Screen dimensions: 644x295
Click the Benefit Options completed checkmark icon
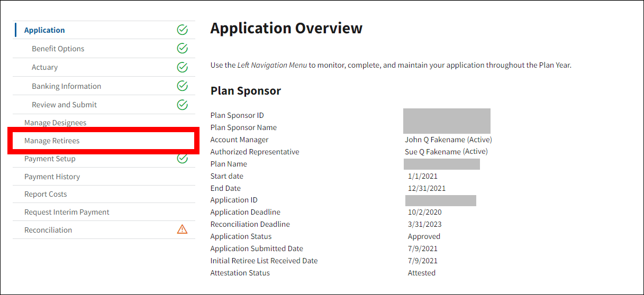(x=182, y=49)
